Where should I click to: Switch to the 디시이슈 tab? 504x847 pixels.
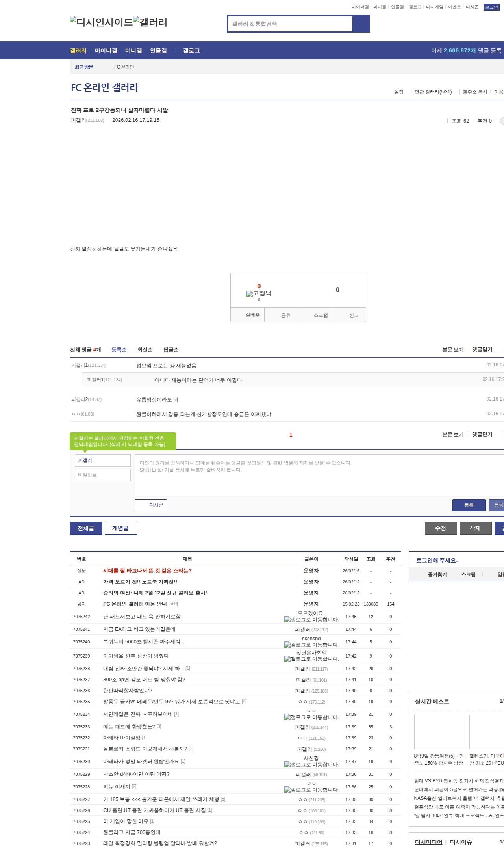[x=461, y=842]
